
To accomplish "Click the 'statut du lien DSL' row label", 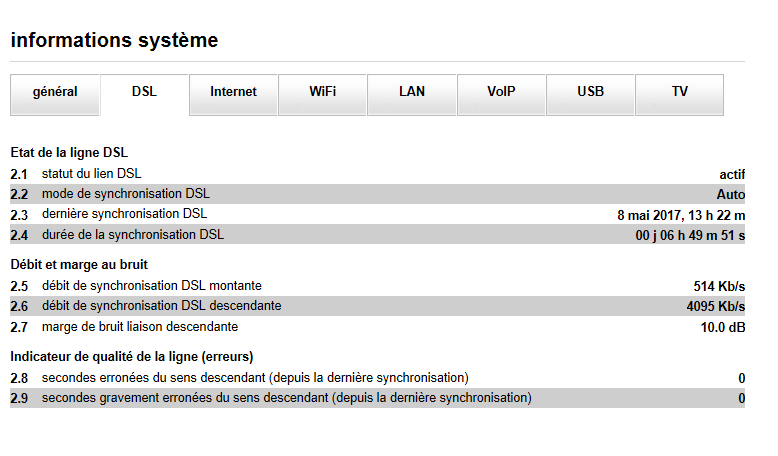I will click(x=91, y=174).
